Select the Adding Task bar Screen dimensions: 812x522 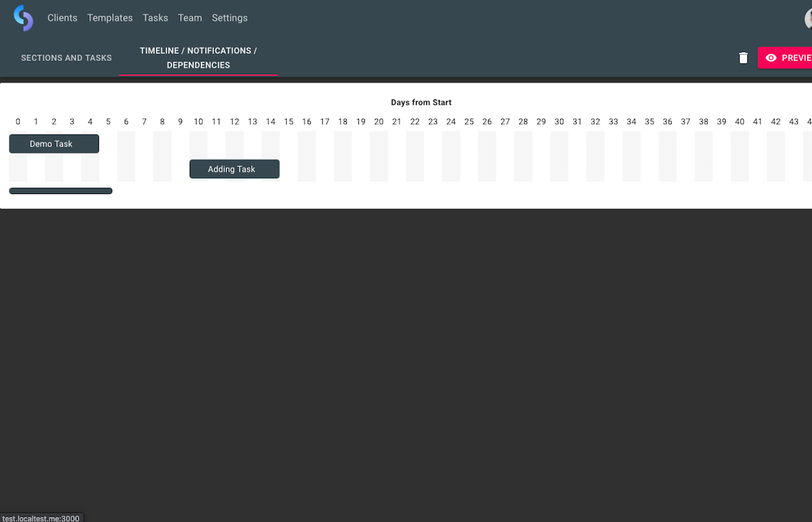pos(235,169)
